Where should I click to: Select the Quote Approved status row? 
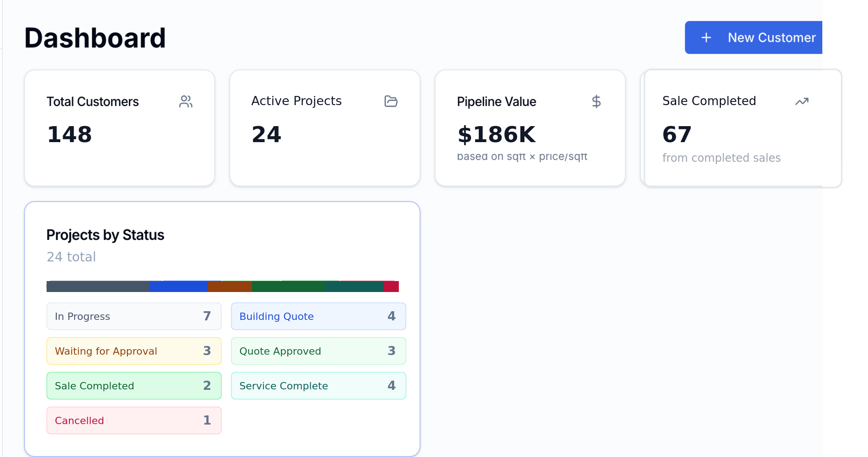(x=318, y=351)
